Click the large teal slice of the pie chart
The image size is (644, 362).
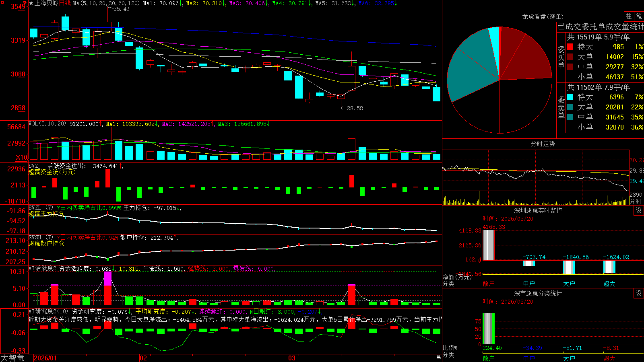469,74
